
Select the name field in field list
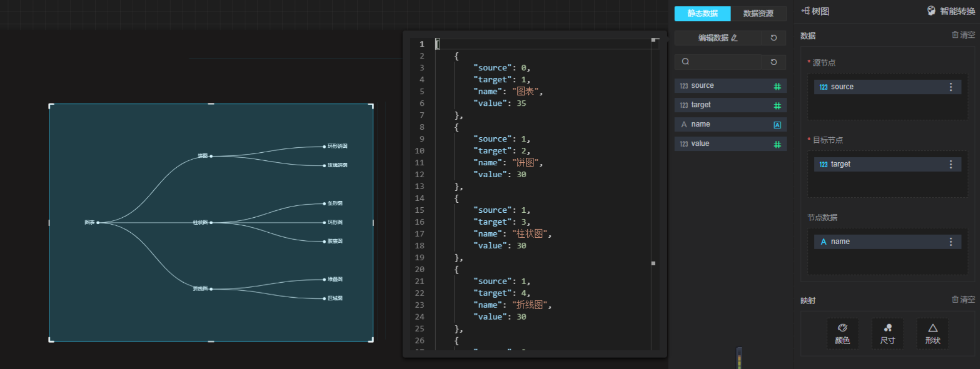(731, 124)
